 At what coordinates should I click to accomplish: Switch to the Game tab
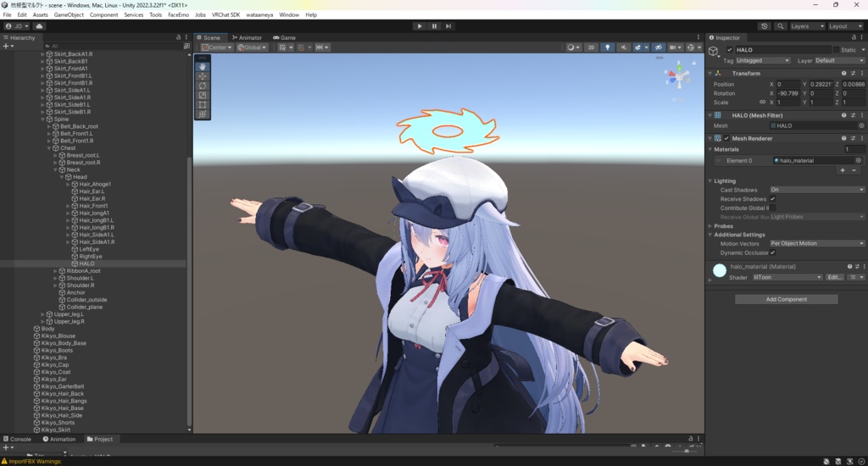pos(285,37)
